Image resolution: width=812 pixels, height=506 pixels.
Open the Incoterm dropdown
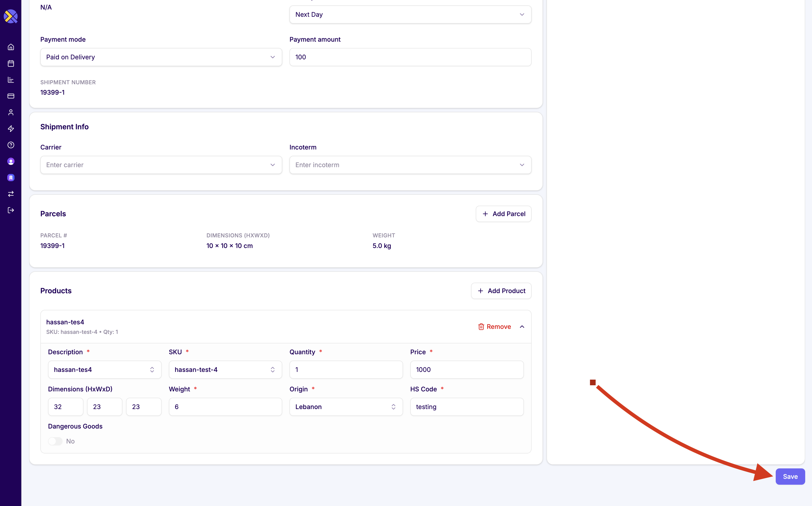point(410,165)
